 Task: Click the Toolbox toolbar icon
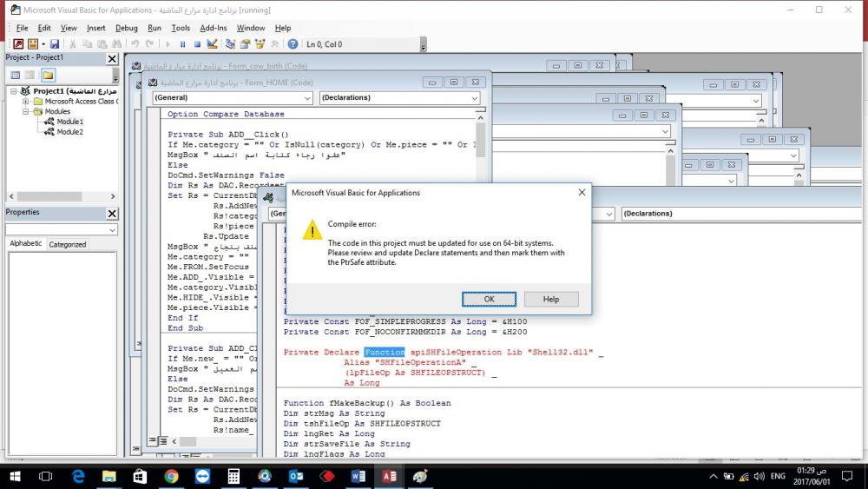pos(274,43)
